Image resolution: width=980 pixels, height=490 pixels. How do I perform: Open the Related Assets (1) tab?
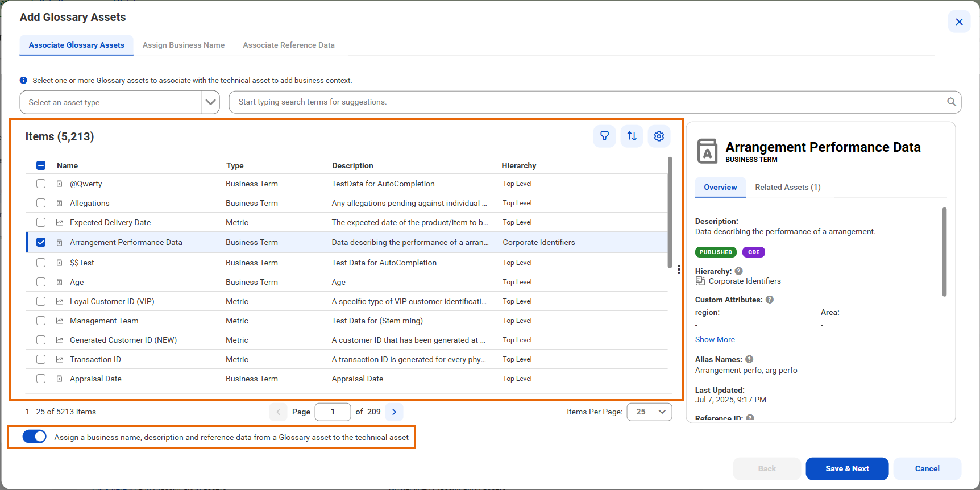point(787,187)
